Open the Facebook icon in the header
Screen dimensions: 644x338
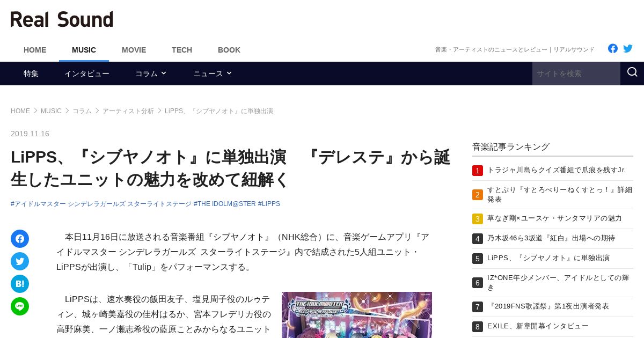[x=613, y=49]
